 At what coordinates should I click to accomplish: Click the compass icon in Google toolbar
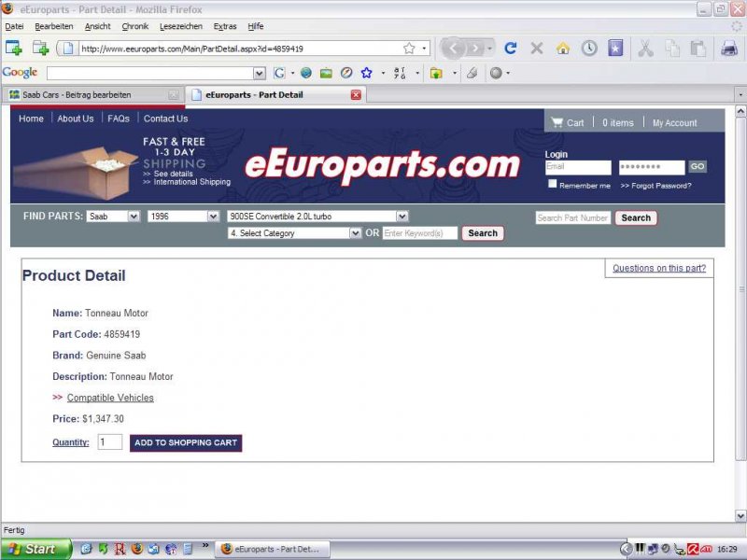346,73
